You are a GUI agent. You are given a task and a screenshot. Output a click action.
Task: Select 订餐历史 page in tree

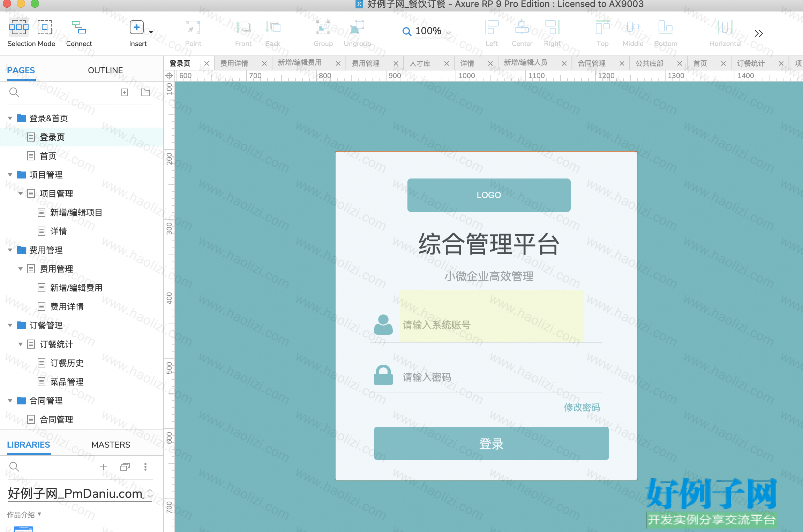coord(67,363)
